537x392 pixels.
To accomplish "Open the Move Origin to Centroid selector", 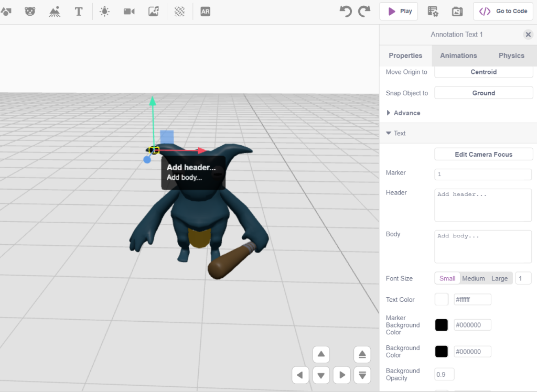I will pyautogui.click(x=484, y=72).
